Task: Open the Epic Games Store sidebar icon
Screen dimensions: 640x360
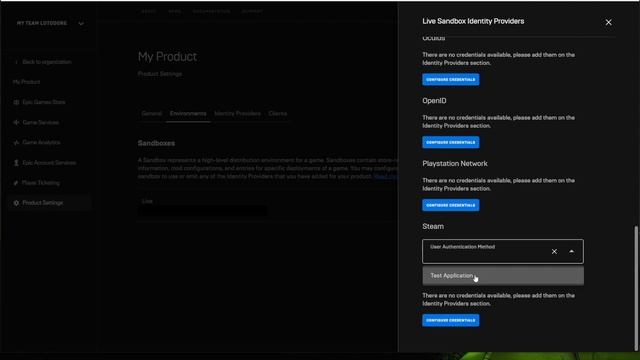Action: pyautogui.click(x=16, y=102)
